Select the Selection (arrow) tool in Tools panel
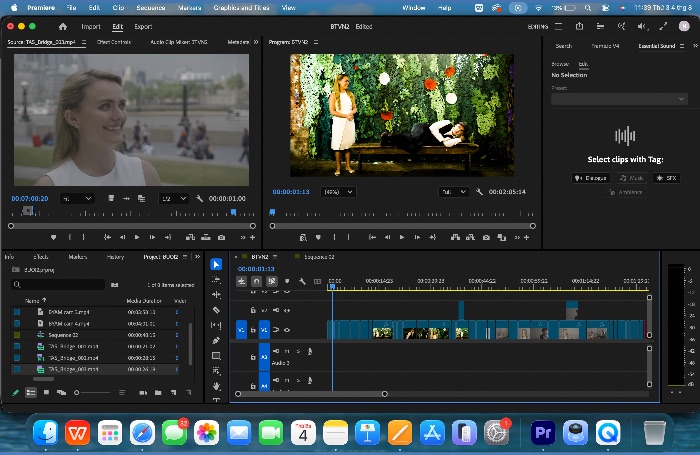The width and height of the screenshot is (700, 455). click(x=216, y=264)
